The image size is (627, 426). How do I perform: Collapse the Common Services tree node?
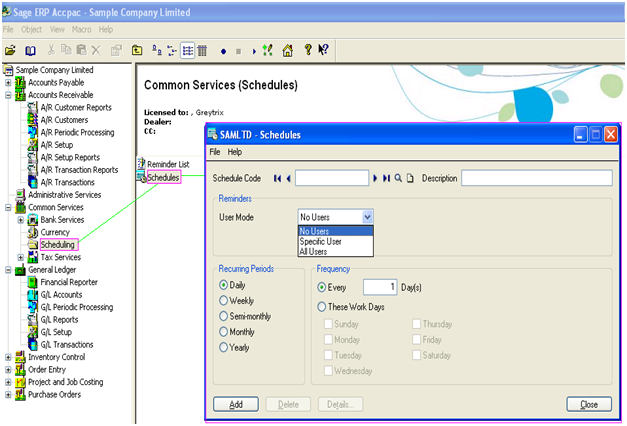(x=8, y=208)
